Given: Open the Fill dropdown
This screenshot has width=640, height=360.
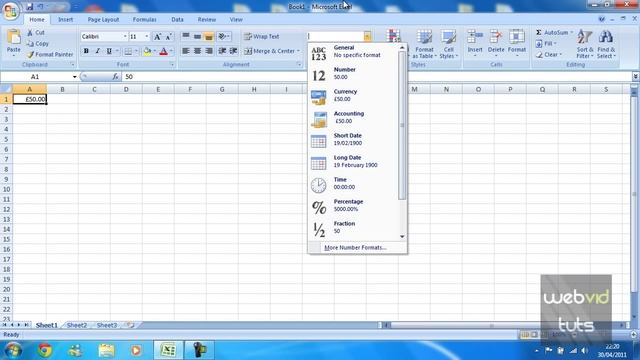Looking at the screenshot, I should tap(547, 43).
